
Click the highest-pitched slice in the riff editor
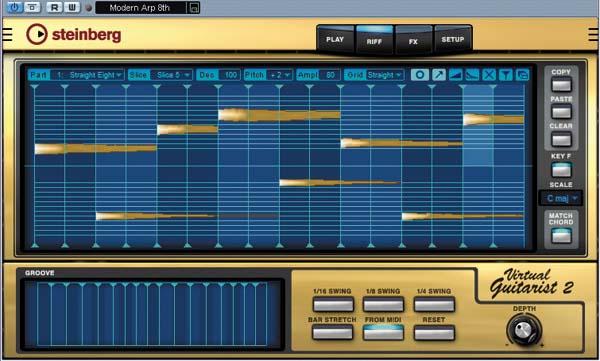[279, 115]
